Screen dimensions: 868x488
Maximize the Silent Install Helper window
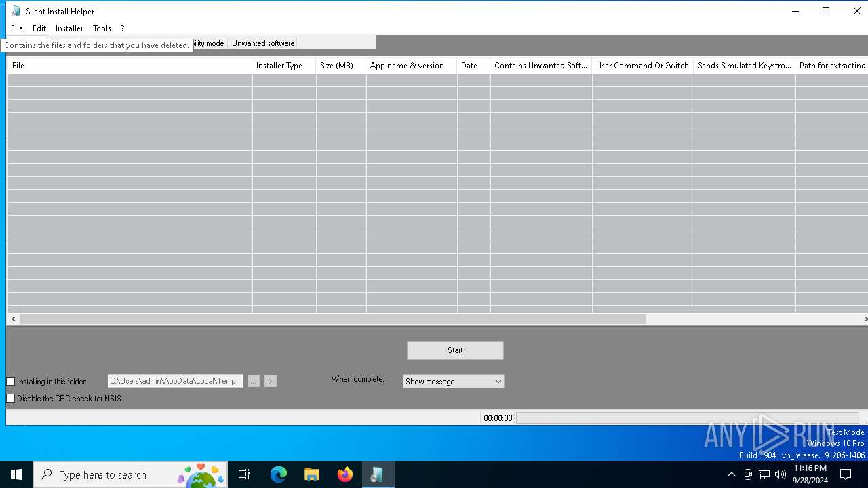(826, 11)
